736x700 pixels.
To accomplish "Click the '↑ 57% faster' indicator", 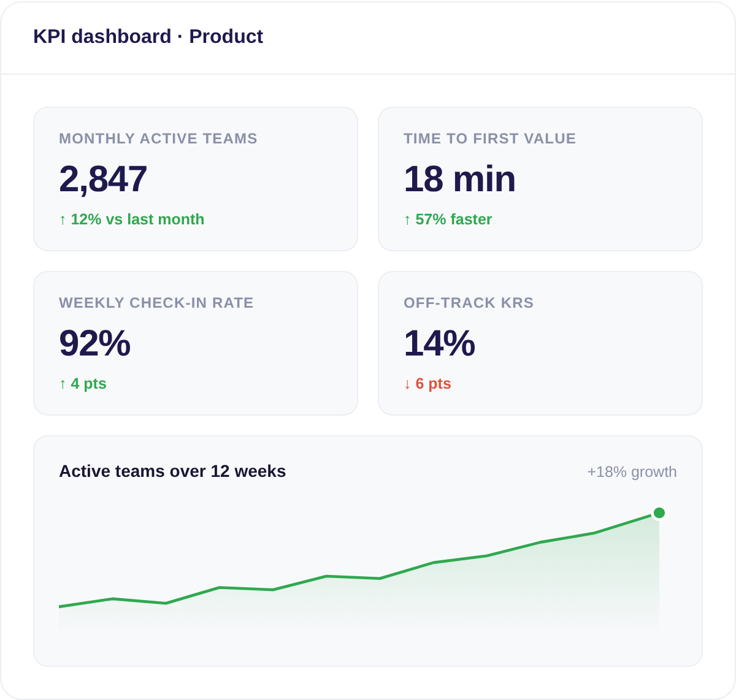I will pyautogui.click(x=448, y=219).
